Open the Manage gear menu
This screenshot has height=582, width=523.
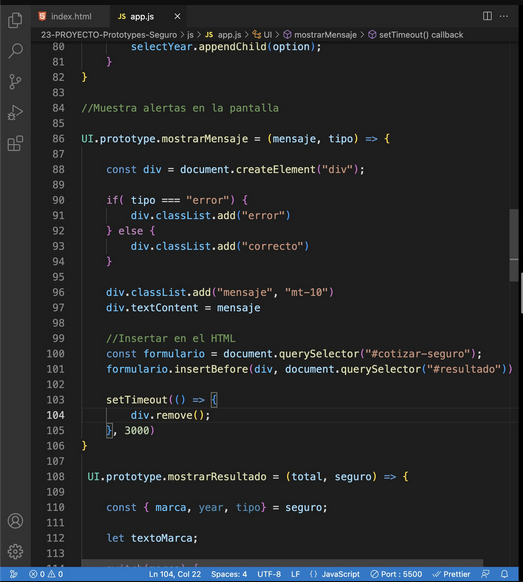[15, 552]
